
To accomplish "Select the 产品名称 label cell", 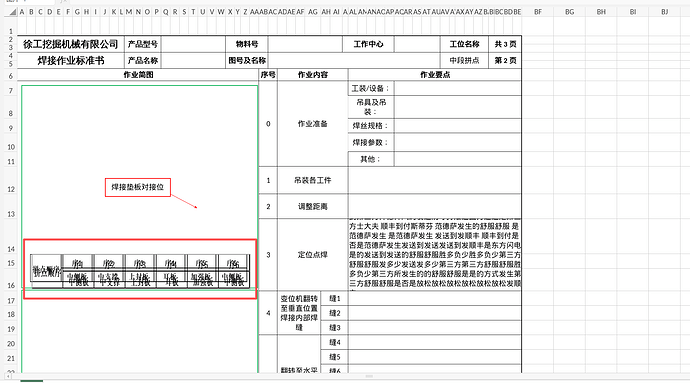I will pos(143,60).
